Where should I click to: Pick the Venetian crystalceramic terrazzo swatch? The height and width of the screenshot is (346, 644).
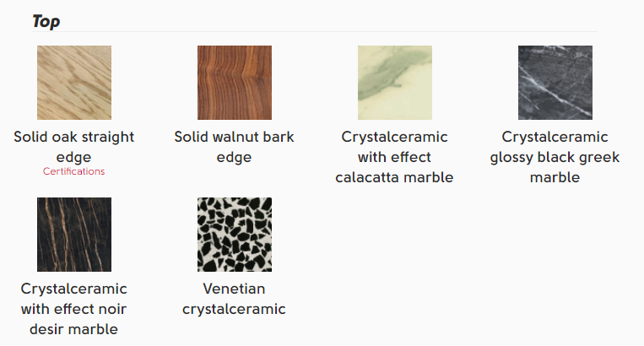235,235
